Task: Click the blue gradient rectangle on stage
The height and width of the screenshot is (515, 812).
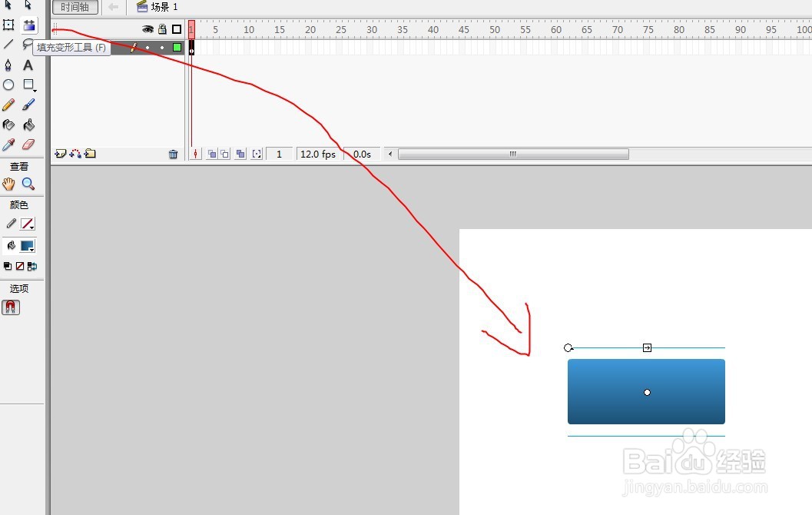Action: point(646,392)
